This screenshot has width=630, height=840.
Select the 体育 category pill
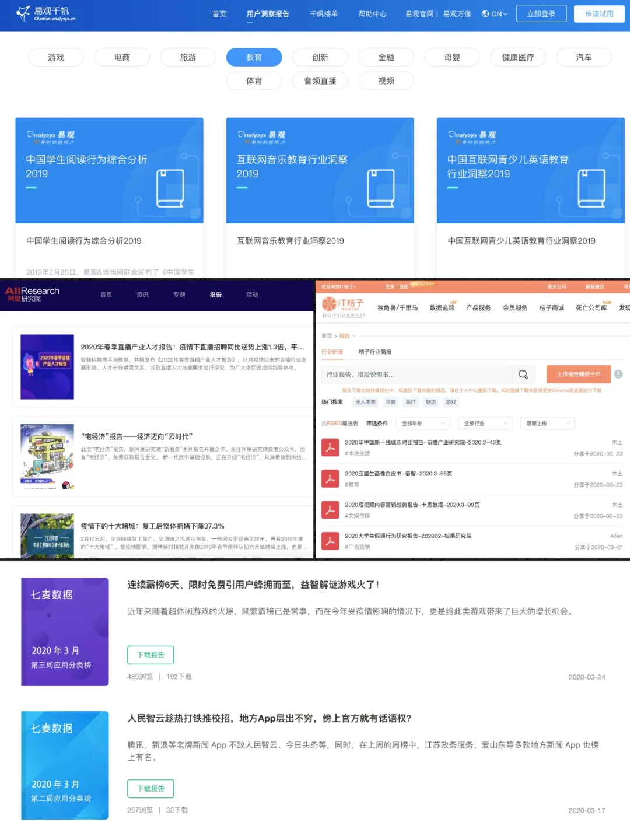254,80
